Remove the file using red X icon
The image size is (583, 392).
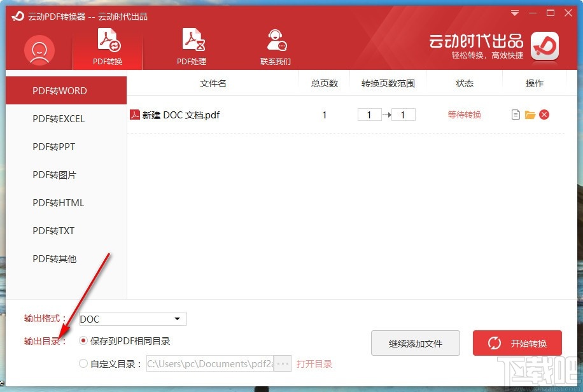coord(544,115)
